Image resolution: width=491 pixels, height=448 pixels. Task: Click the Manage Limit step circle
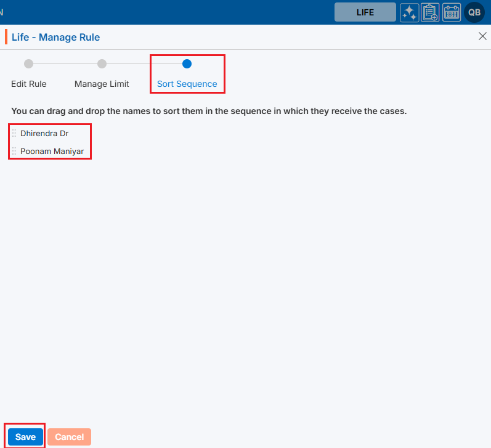tap(102, 63)
